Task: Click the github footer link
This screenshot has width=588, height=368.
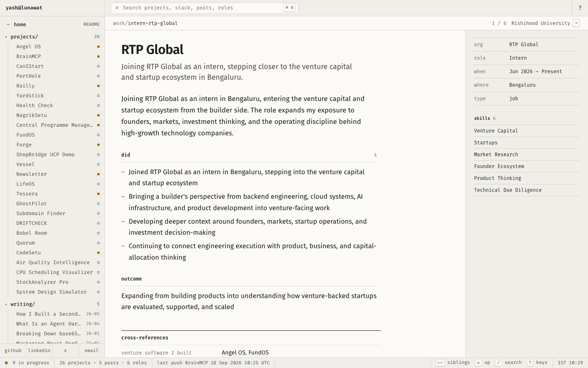Action: (13, 351)
